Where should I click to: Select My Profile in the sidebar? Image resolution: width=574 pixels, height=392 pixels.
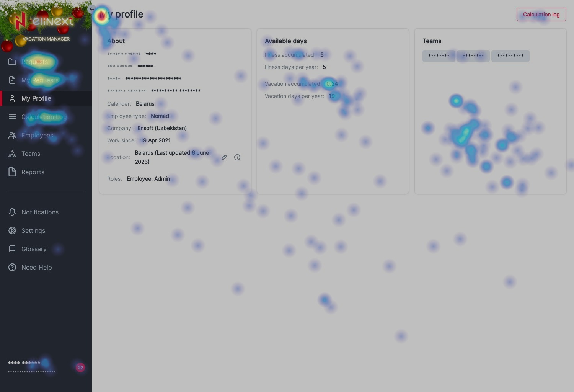pyautogui.click(x=36, y=98)
